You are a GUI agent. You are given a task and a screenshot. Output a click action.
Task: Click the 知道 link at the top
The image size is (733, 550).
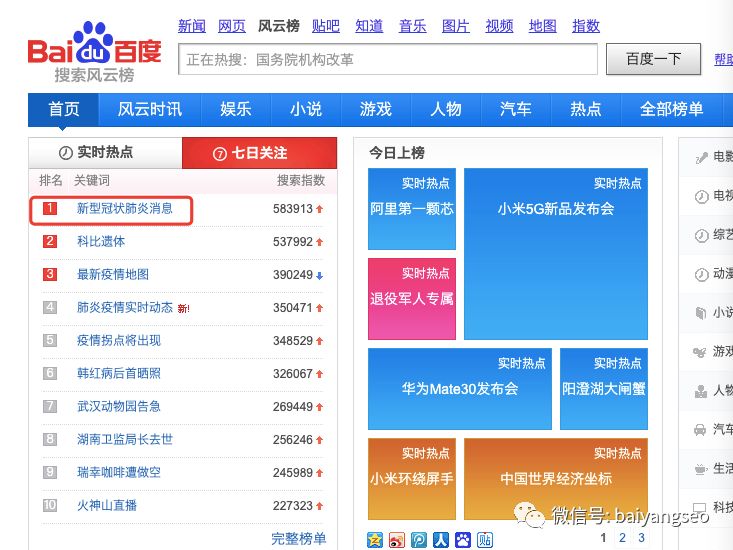(x=369, y=26)
